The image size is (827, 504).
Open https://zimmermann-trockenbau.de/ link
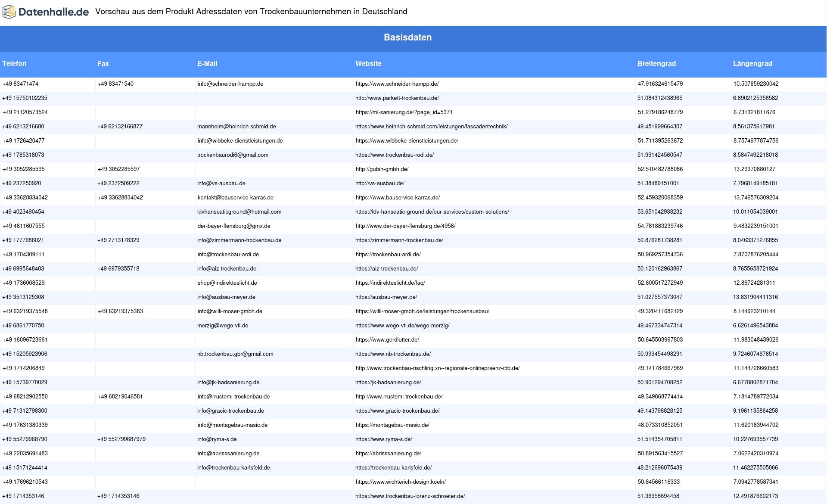click(399, 240)
